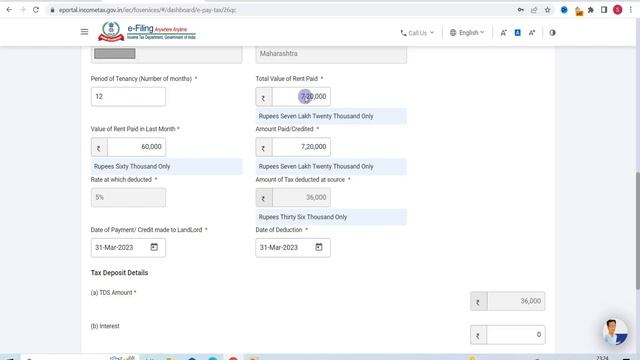This screenshot has height=360, width=640.
Task: Increase font size with large A icon
Action: [532, 33]
